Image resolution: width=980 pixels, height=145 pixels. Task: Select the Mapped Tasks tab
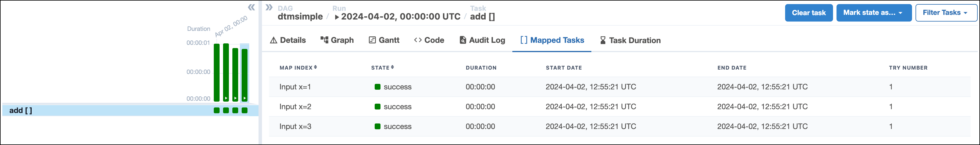[552, 40]
